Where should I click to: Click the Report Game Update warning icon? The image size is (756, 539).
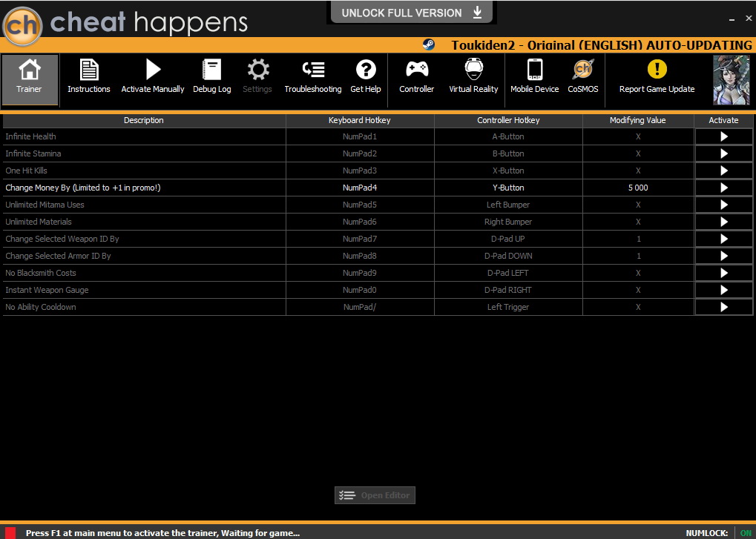657,69
